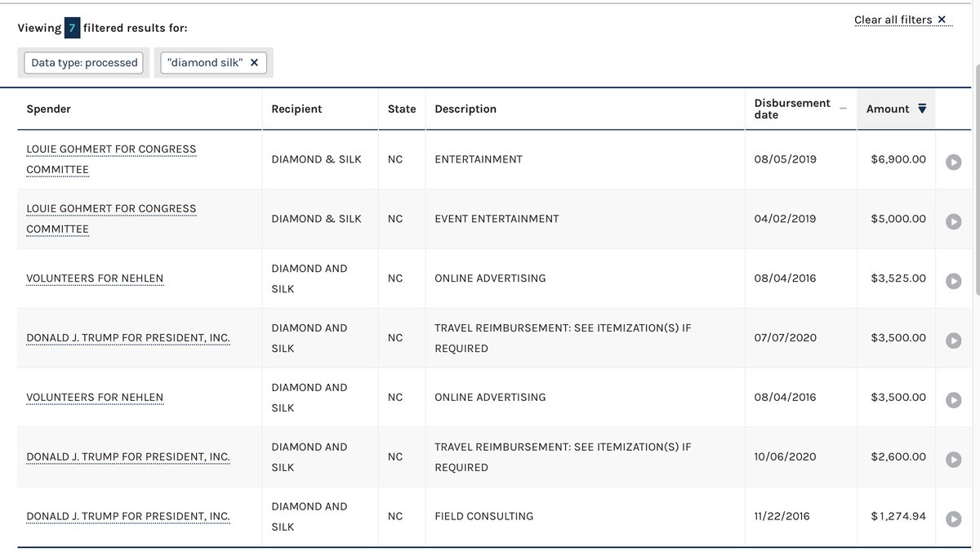Sort by Amount column header
Viewport: 980px width, 552px height.
tap(896, 109)
